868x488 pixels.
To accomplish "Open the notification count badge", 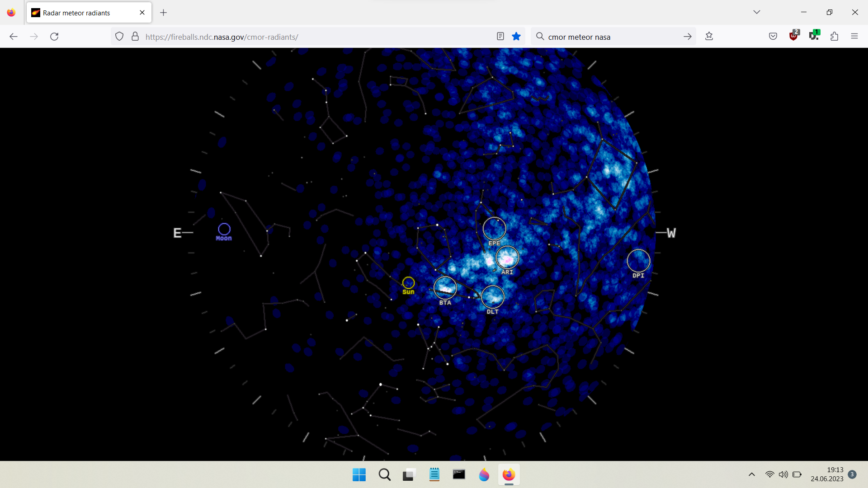I will (x=852, y=474).
